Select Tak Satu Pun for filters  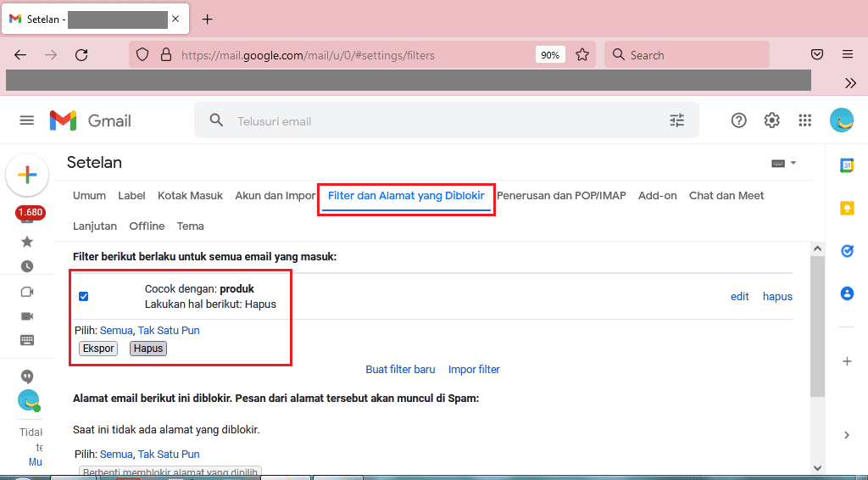click(169, 331)
